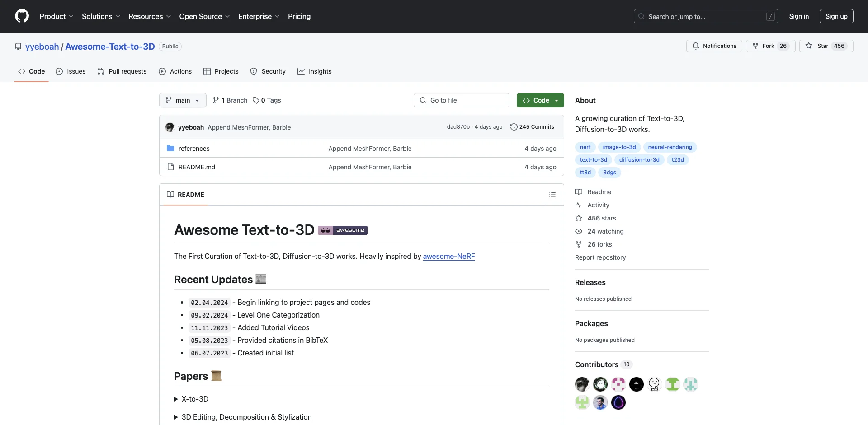Click the fork icon beside 26 forks

click(579, 244)
